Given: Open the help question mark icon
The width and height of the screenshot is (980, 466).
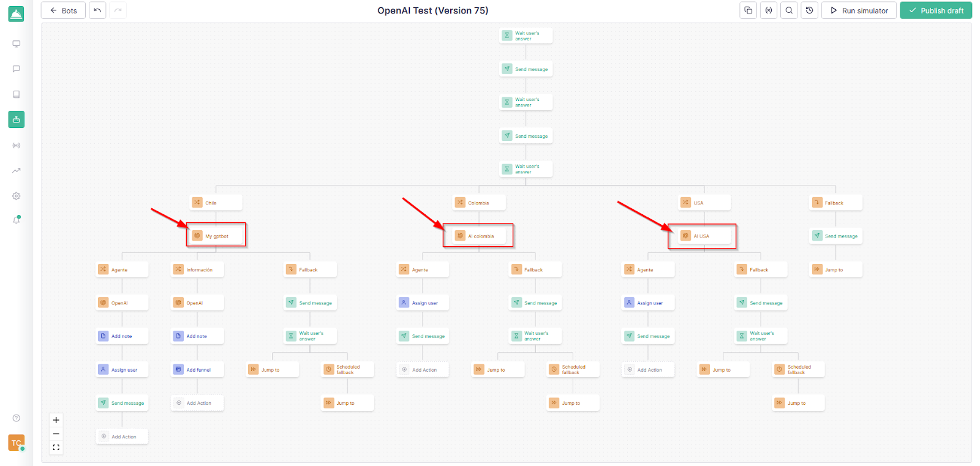Looking at the screenshot, I should point(17,418).
